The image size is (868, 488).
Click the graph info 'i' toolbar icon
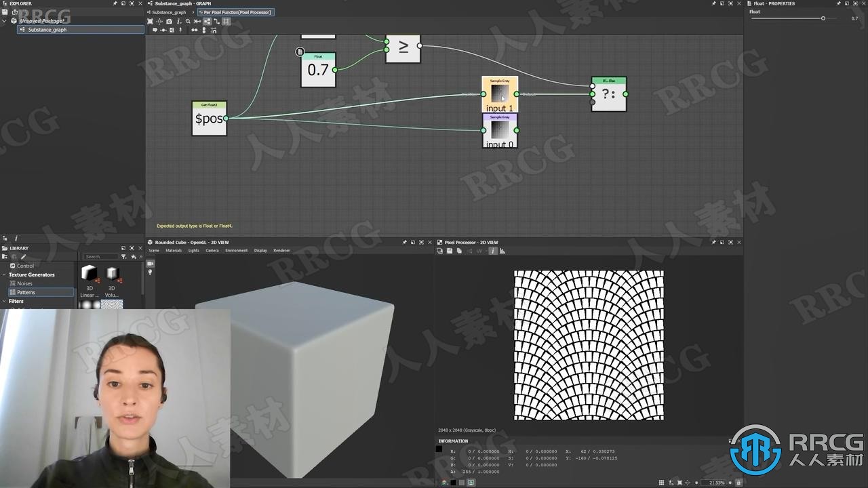pyautogui.click(x=178, y=21)
